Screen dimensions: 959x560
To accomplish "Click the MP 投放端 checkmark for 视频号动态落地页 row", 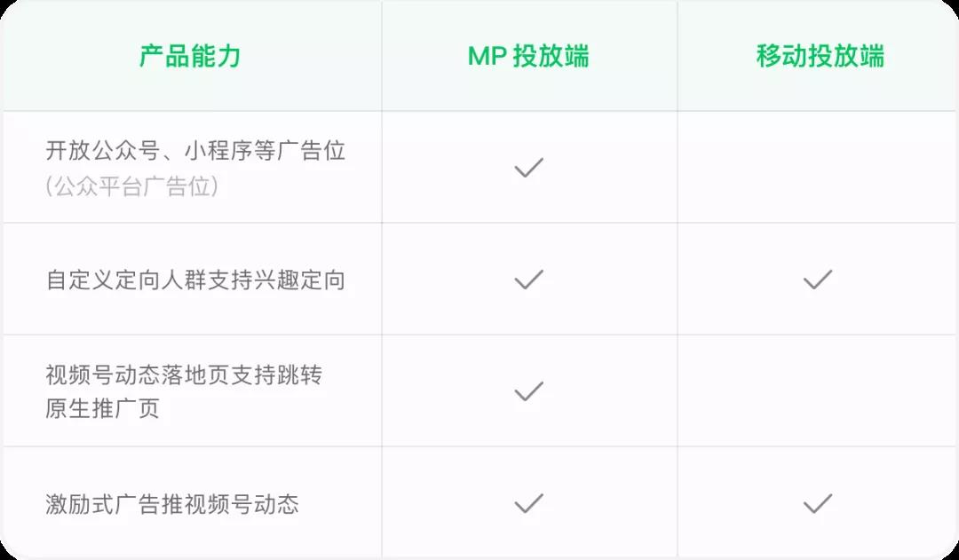I will pos(528,391).
